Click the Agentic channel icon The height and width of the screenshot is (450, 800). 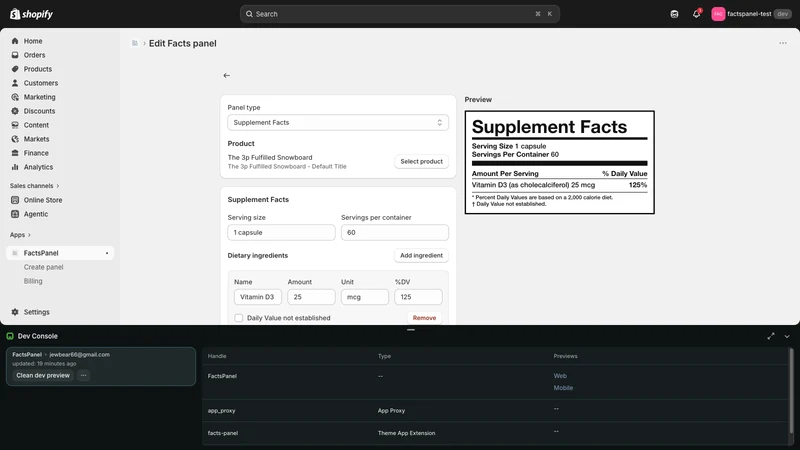pyautogui.click(x=15, y=214)
